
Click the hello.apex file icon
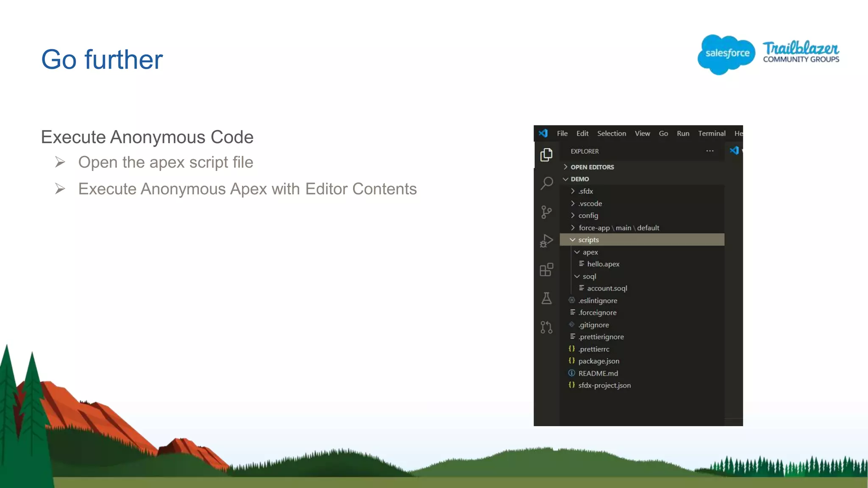point(581,263)
